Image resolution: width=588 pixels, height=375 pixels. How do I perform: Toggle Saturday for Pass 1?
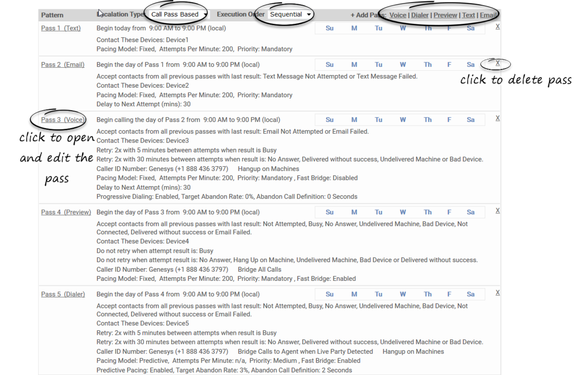471,28
